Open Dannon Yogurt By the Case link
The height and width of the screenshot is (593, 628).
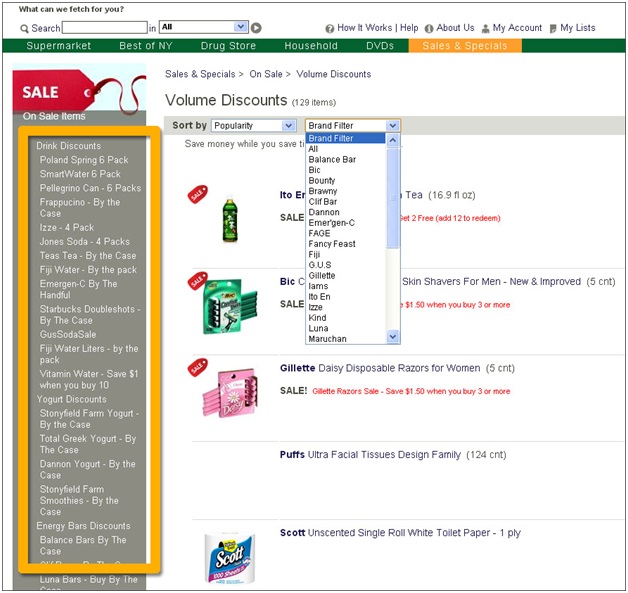(x=87, y=470)
